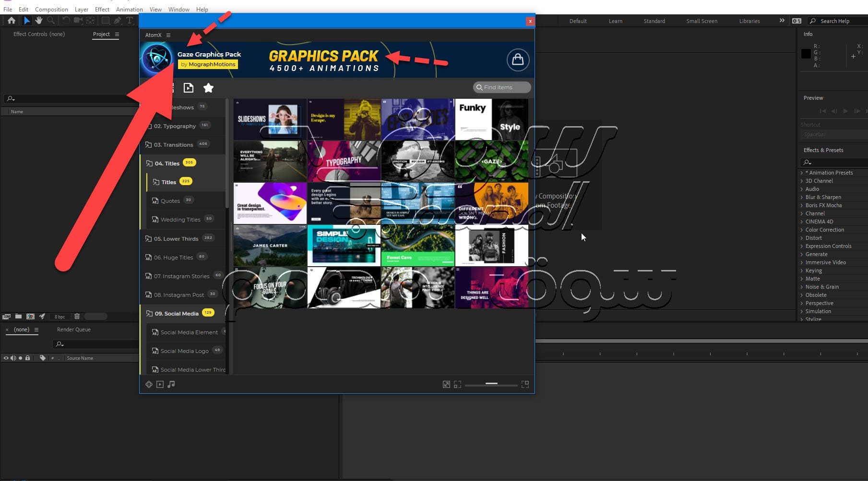The width and height of the screenshot is (868, 481).
Task: Toggle the video eye column in timeline
Action: pyautogui.click(x=6, y=358)
